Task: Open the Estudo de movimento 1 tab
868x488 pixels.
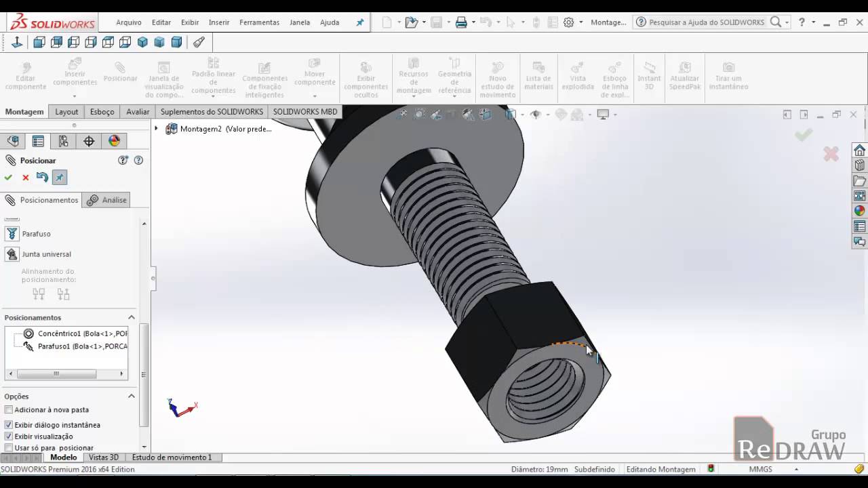Action: pos(172,457)
